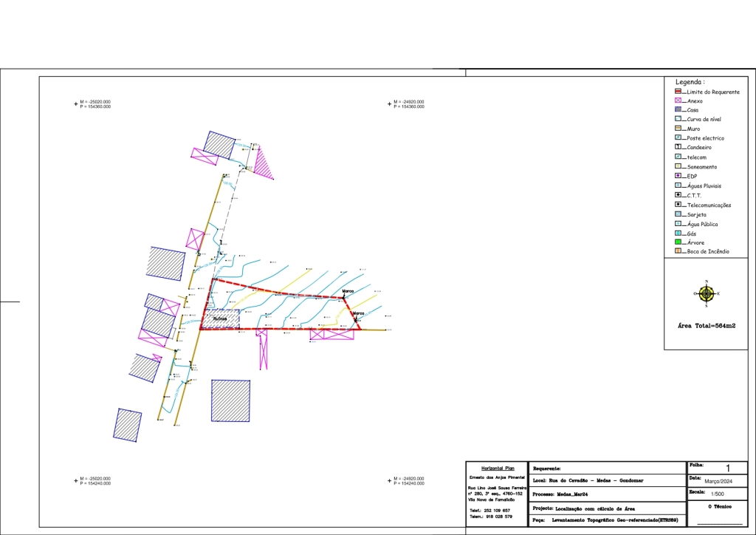Select the Casa legend swatch
The image size is (756, 535).
678,109
